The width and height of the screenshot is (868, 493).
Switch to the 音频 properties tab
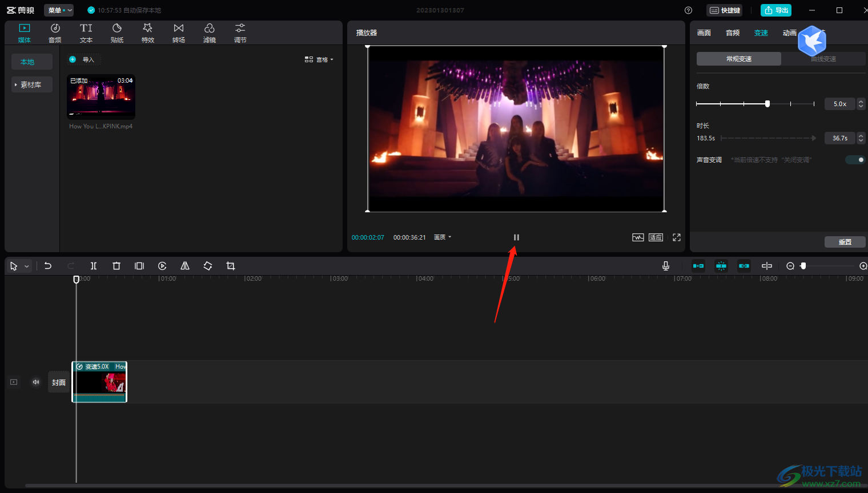(733, 33)
